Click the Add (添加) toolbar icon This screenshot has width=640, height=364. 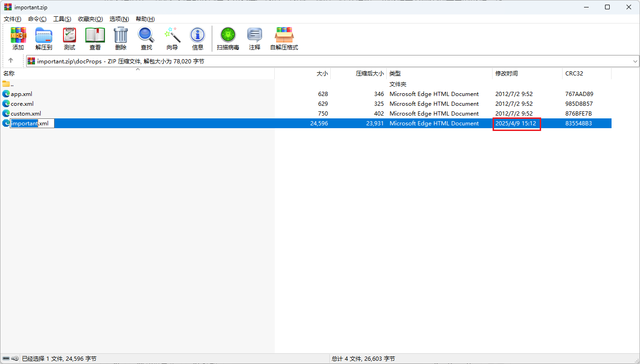[18, 38]
